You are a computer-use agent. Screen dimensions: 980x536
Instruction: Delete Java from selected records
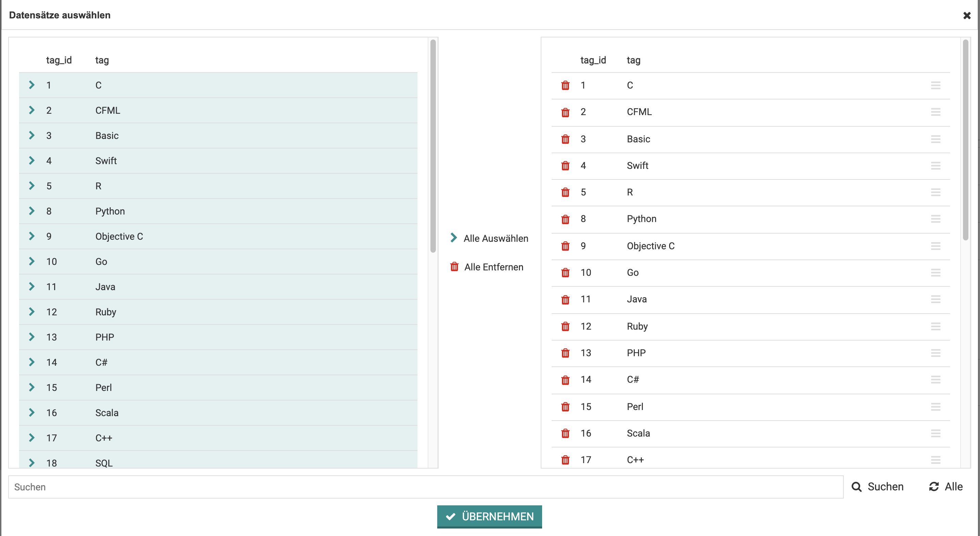565,300
